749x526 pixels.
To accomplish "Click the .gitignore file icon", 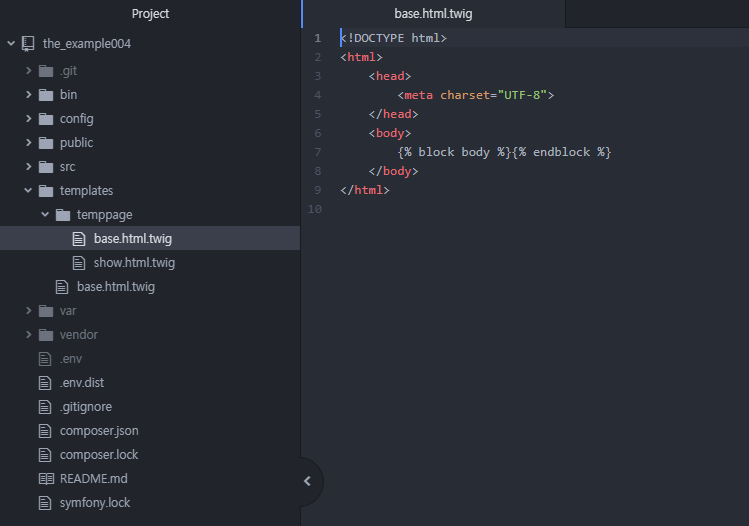I will click(x=45, y=407).
